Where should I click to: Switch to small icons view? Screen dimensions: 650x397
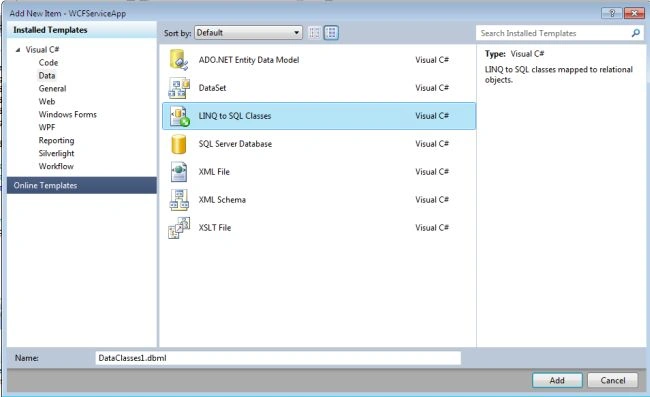[x=315, y=33]
